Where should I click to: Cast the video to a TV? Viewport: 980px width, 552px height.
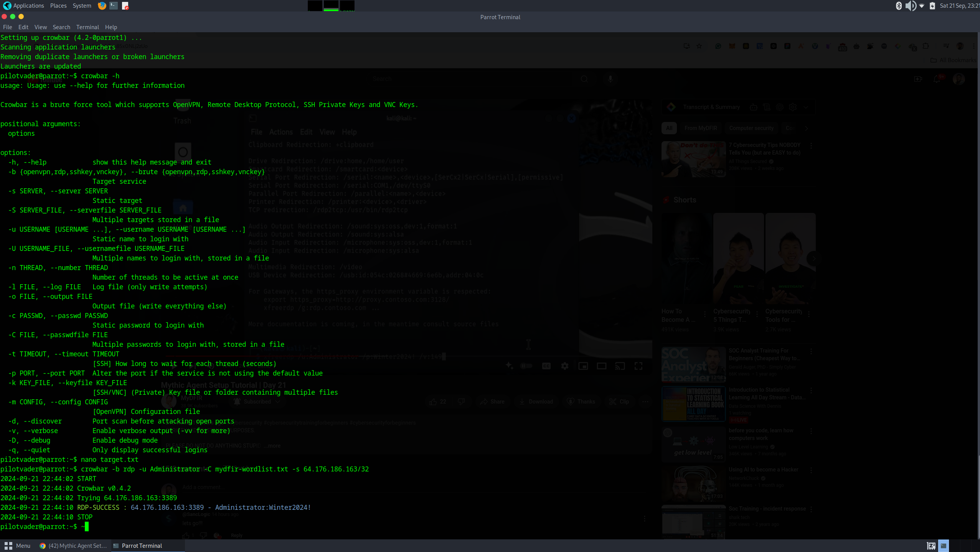620,366
